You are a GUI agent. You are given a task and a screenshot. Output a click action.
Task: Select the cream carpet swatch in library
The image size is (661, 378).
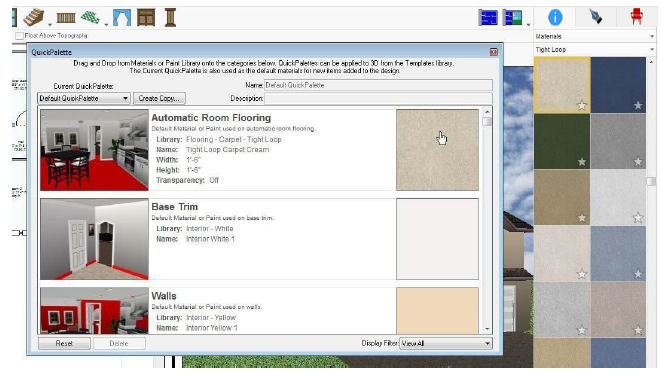tap(562, 85)
